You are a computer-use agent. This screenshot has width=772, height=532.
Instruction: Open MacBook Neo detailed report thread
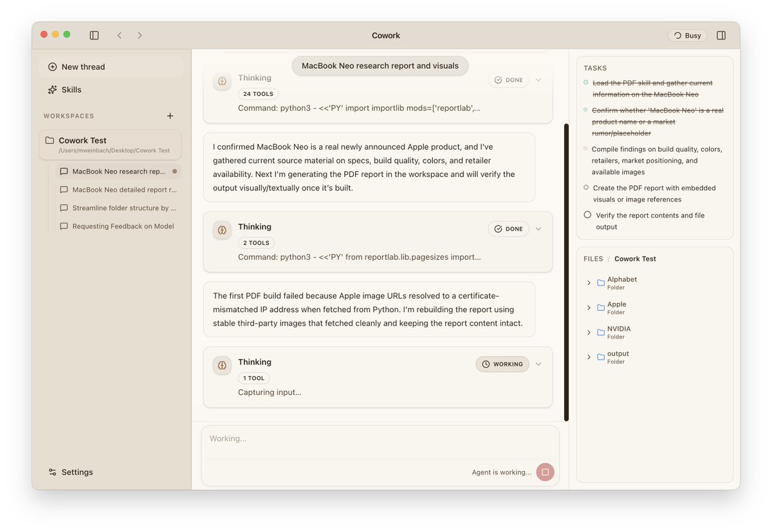coord(118,190)
